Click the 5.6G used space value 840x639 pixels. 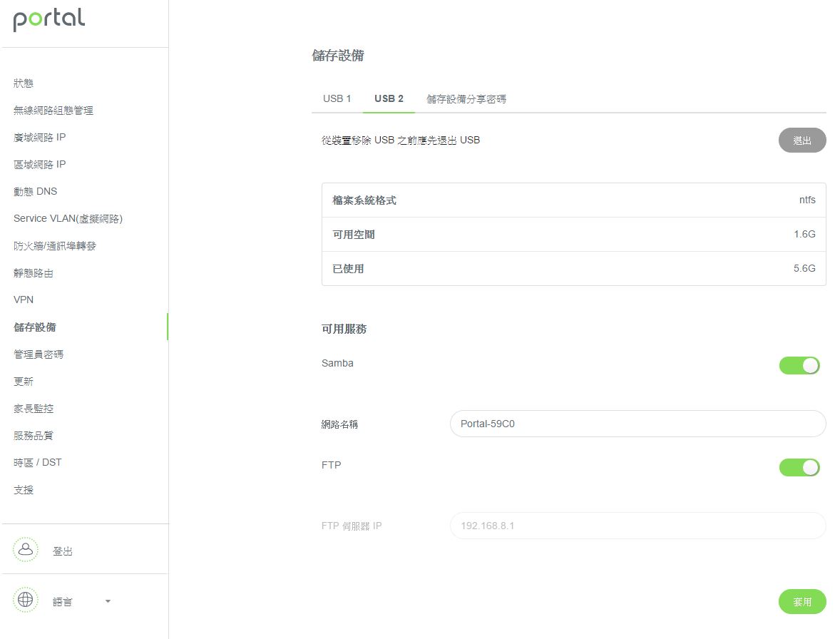pos(804,268)
